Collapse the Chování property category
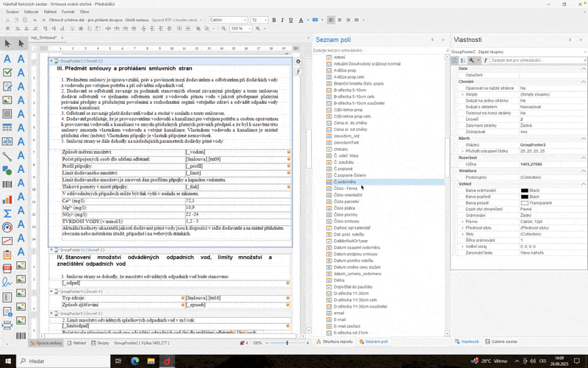 (x=584, y=82)
